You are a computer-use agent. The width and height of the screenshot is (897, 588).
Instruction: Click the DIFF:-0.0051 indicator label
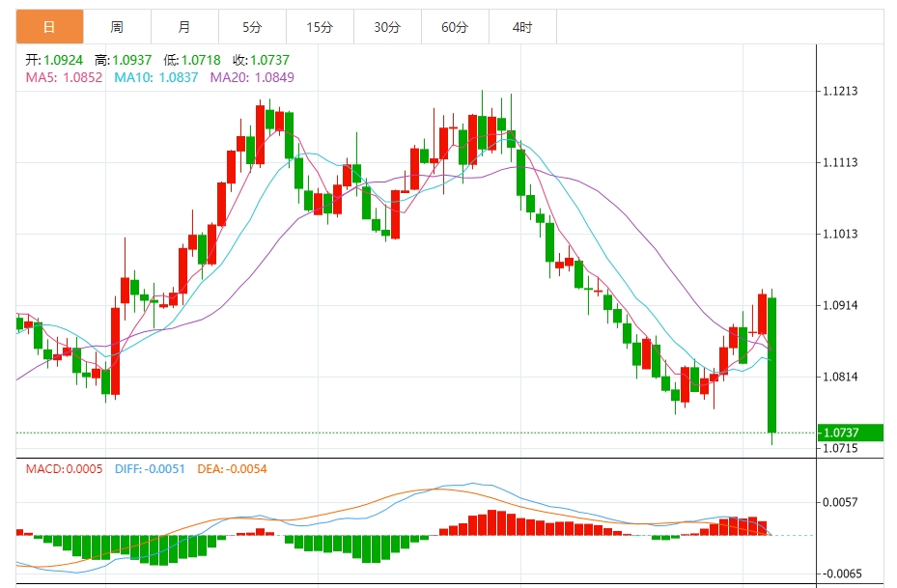[x=150, y=469]
